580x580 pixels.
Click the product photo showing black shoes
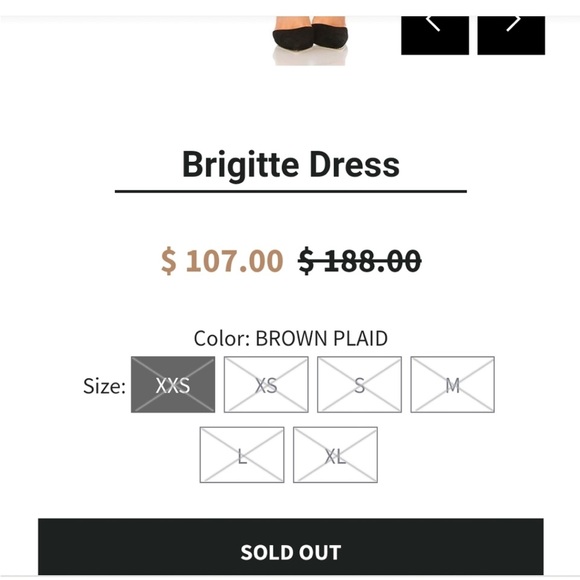(x=310, y=41)
